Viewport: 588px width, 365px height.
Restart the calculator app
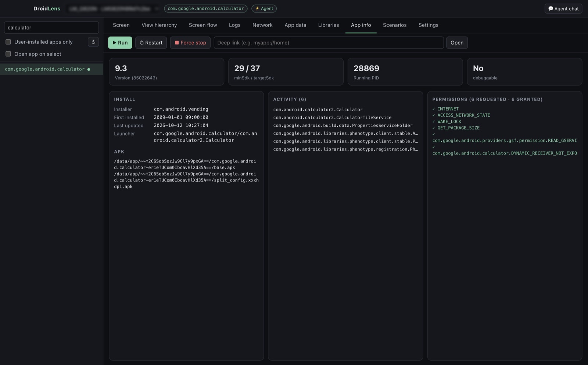(x=151, y=43)
